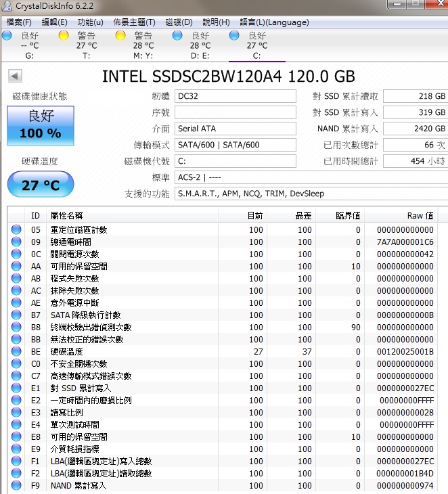448x494 pixels.
Task: Click status icon of attribute 05
Action: click(x=16, y=229)
